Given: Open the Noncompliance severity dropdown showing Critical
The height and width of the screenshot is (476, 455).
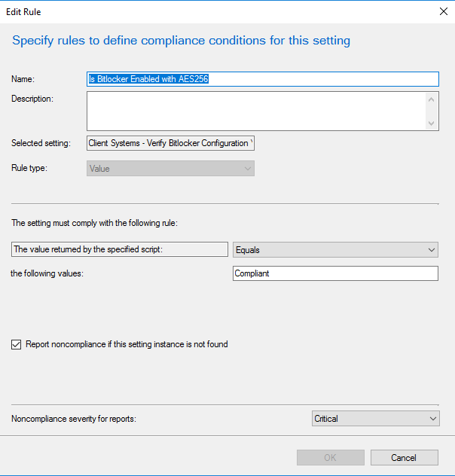Looking at the screenshot, I should (x=375, y=419).
